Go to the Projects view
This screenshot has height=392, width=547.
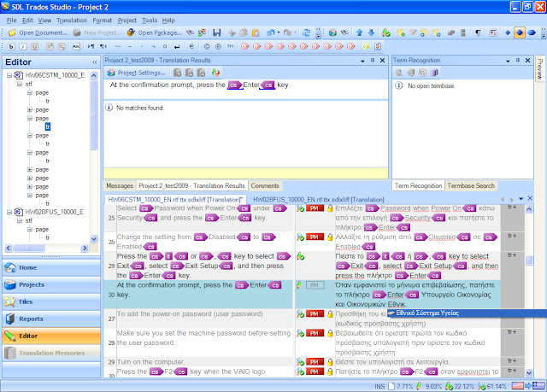(51, 284)
